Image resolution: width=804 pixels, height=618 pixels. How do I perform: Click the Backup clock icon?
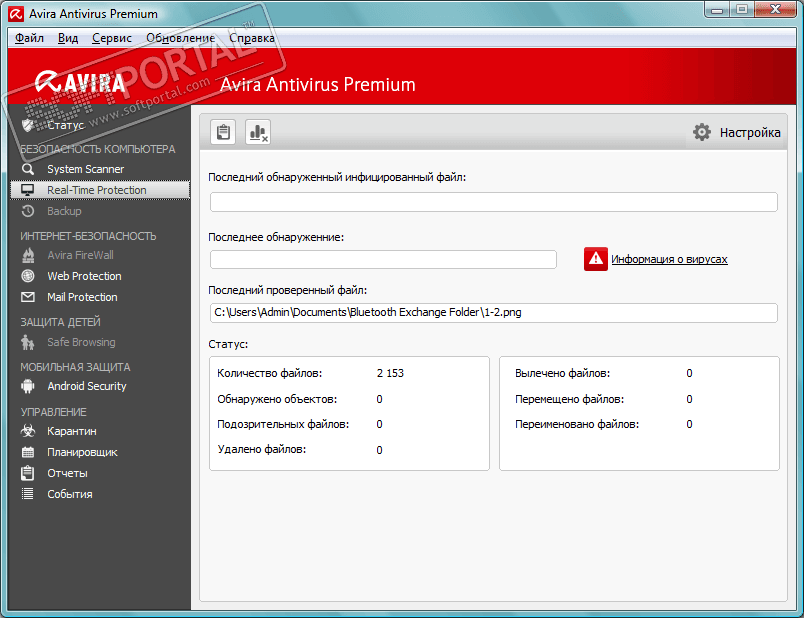tap(28, 211)
